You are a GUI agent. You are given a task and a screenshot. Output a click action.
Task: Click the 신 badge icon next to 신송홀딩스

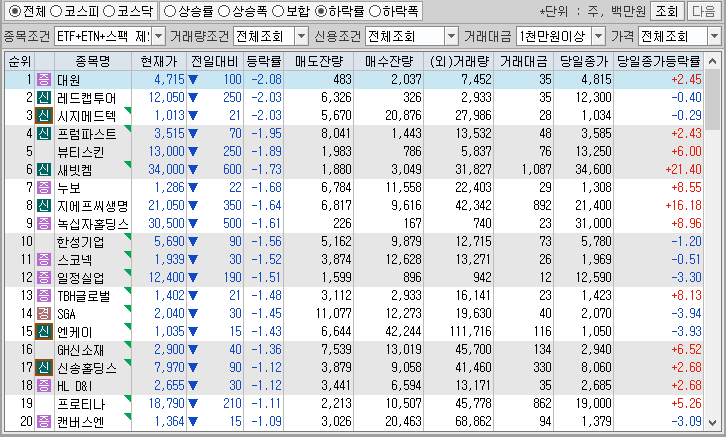point(44,368)
